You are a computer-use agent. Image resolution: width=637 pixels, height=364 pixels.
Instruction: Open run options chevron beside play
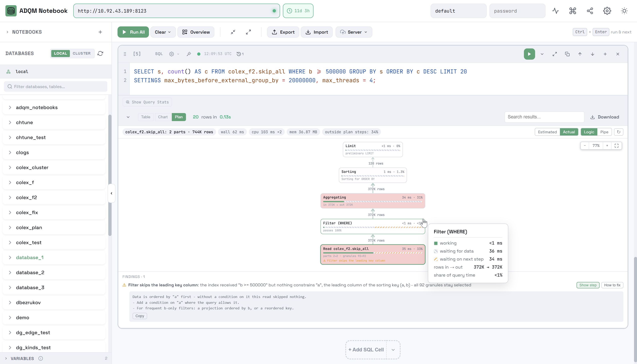(542, 54)
